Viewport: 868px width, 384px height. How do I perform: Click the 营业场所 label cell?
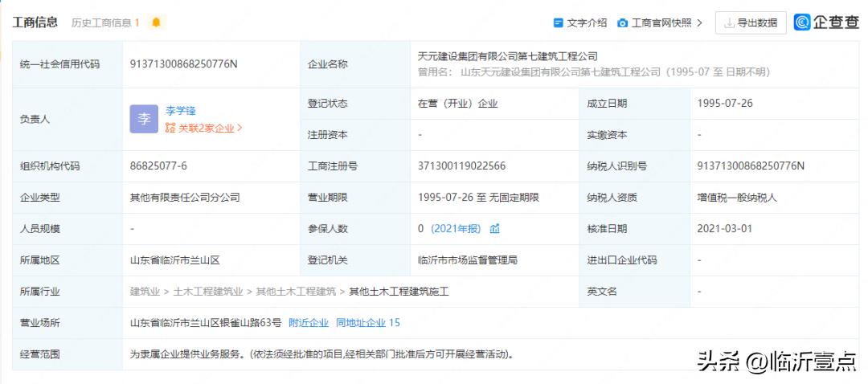tap(68, 323)
